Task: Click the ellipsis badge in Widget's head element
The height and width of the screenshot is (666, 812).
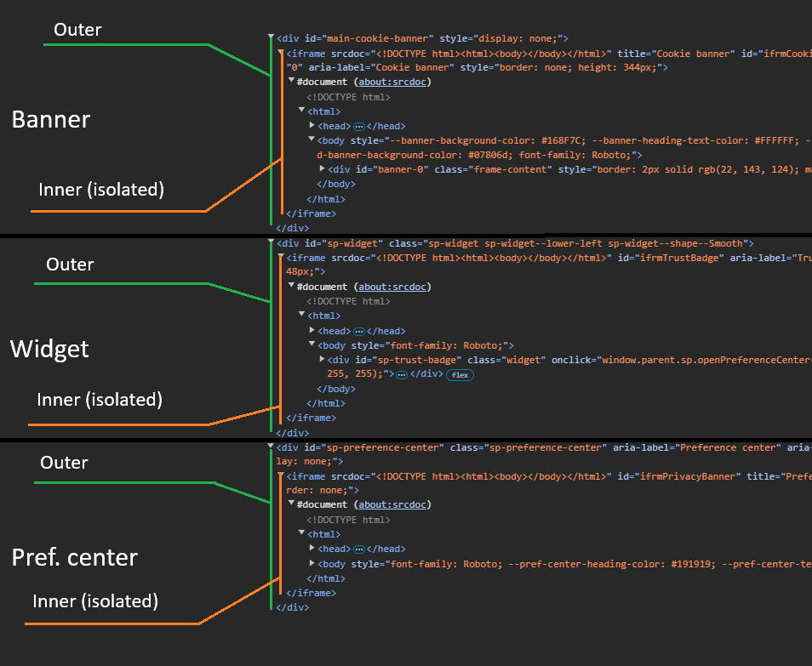Action: click(x=358, y=331)
